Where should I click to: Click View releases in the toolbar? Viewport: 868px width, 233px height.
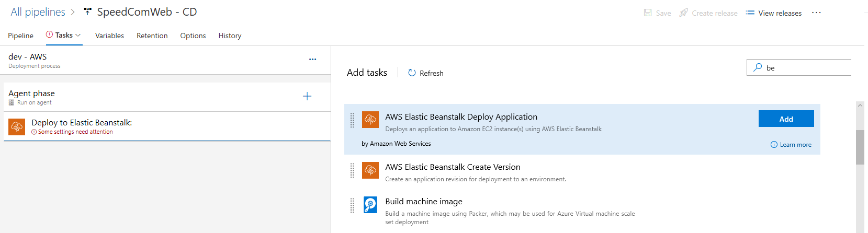[774, 13]
